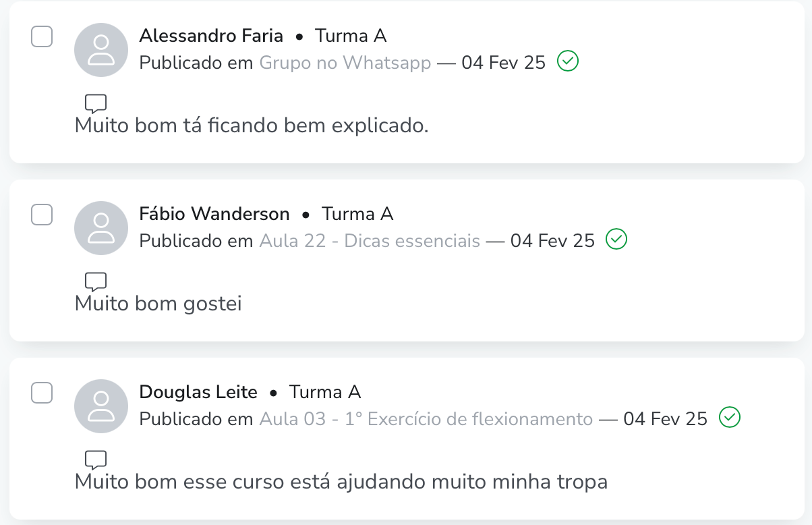Screen dimensions: 812x525
Task: Click the name Alessandro Faria
Action: pos(211,36)
